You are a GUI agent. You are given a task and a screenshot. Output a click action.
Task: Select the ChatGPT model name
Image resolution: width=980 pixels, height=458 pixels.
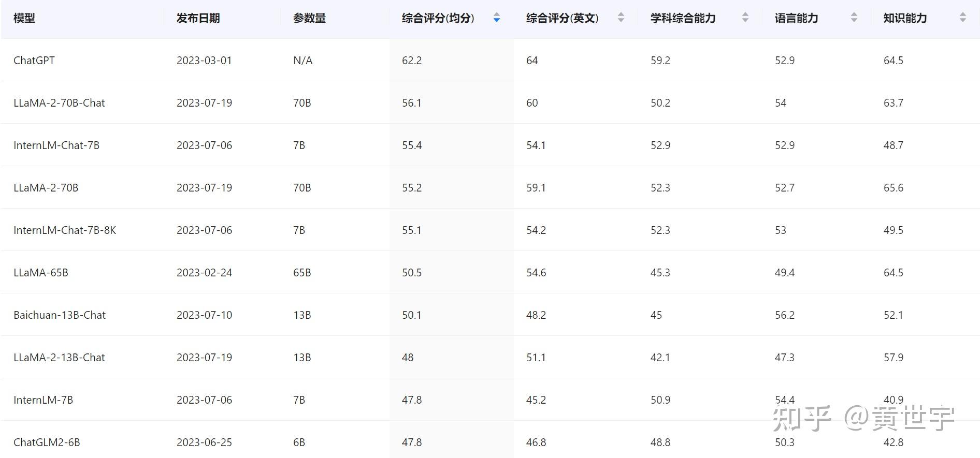34,61
